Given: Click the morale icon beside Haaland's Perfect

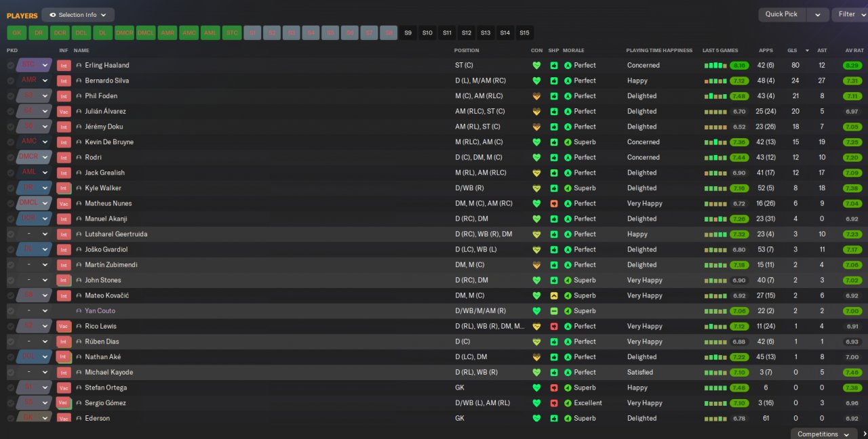Looking at the screenshot, I should (x=568, y=66).
